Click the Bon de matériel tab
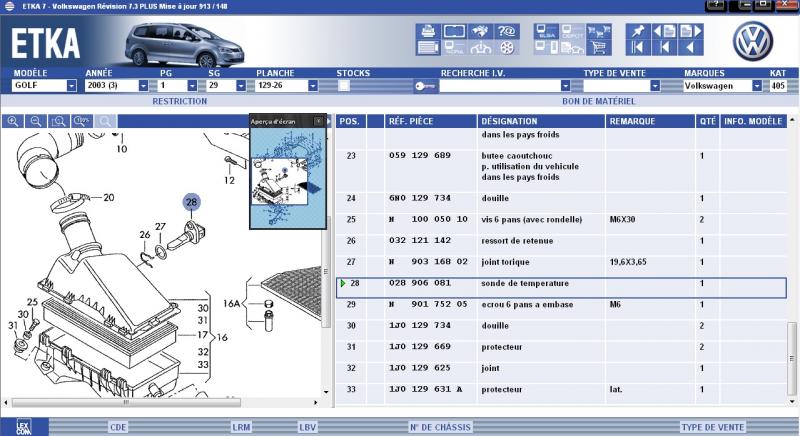This screenshot has width=800, height=436. click(599, 101)
